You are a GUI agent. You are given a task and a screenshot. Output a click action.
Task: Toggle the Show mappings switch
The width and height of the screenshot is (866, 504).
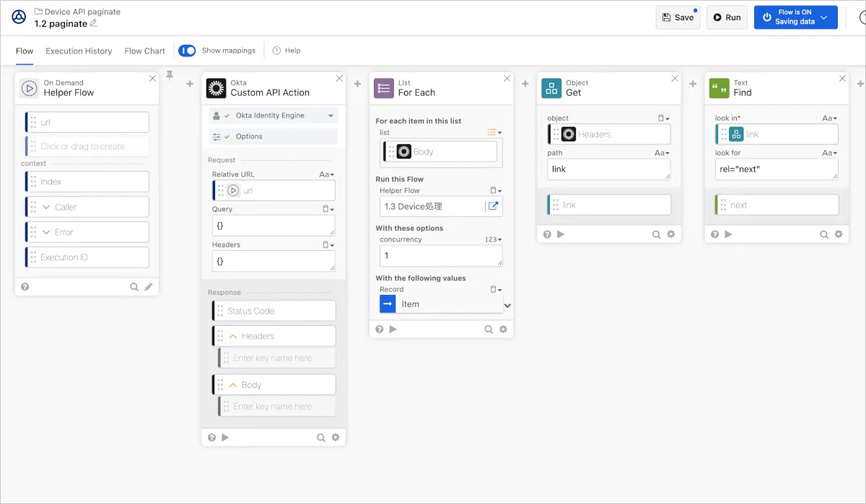pyautogui.click(x=187, y=50)
